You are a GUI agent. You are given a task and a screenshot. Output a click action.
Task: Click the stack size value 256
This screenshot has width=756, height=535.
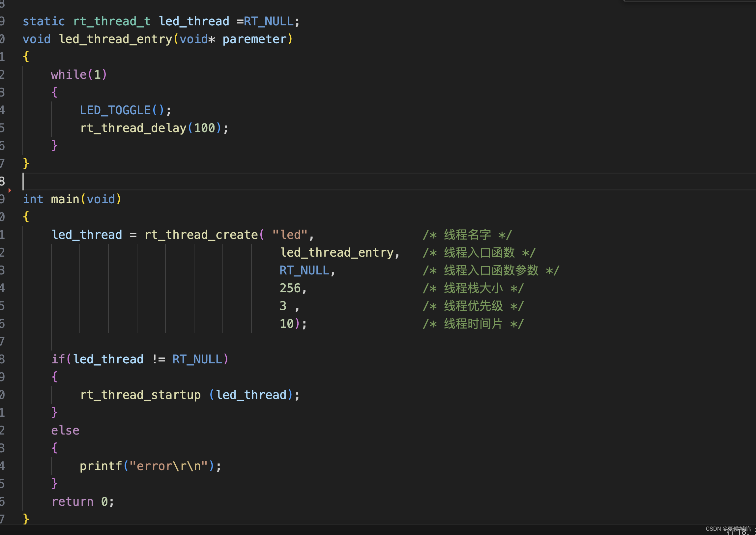tap(290, 288)
